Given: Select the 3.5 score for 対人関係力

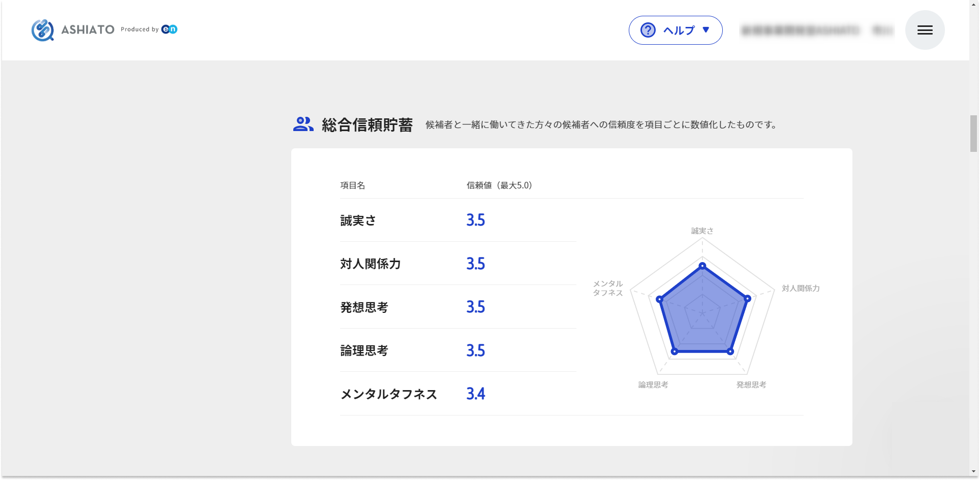Looking at the screenshot, I should point(476,264).
